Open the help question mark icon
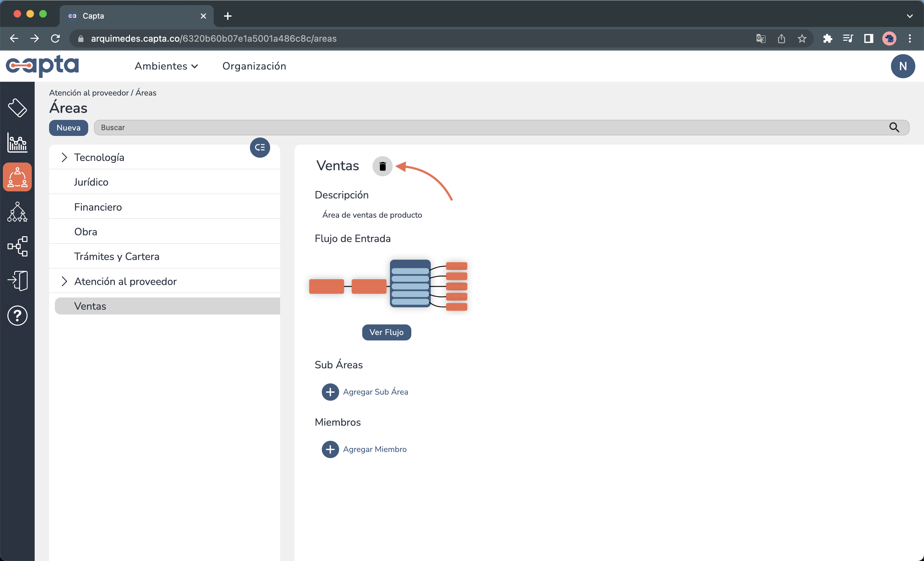Viewport: 924px width, 561px height. click(x=17, y=315)
